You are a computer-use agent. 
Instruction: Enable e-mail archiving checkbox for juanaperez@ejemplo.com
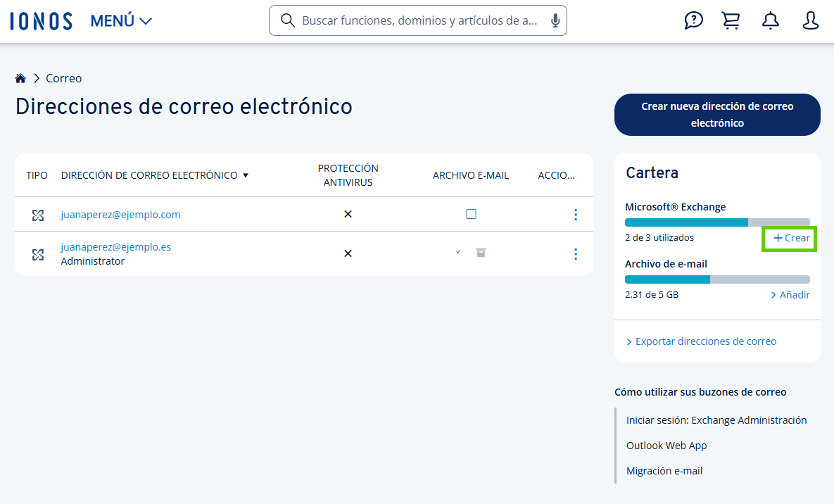(471, 215)
